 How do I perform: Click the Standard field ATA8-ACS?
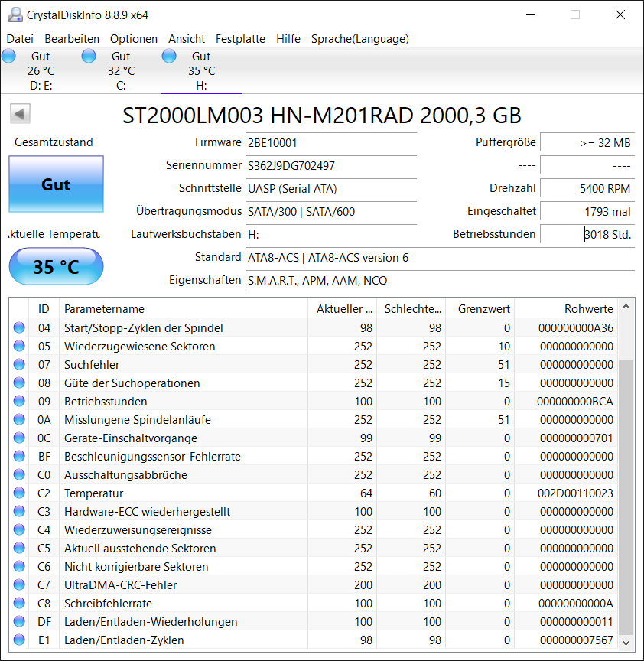[440, 258]
